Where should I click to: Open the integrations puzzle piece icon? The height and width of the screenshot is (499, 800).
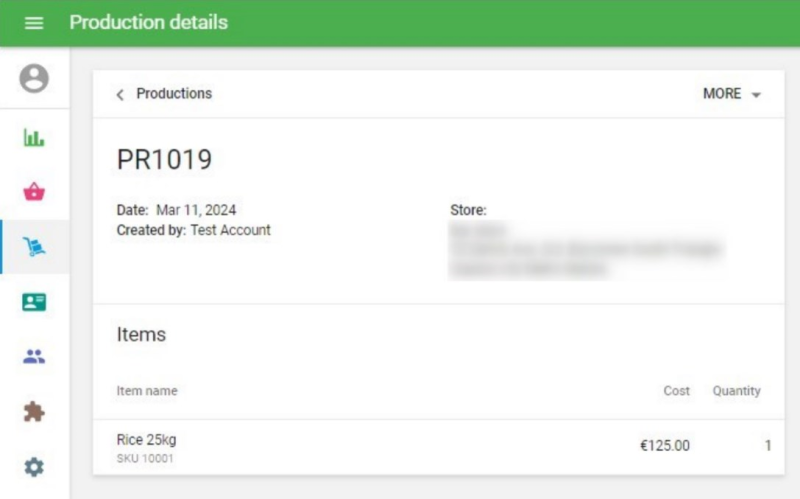(x=34, y=412)
